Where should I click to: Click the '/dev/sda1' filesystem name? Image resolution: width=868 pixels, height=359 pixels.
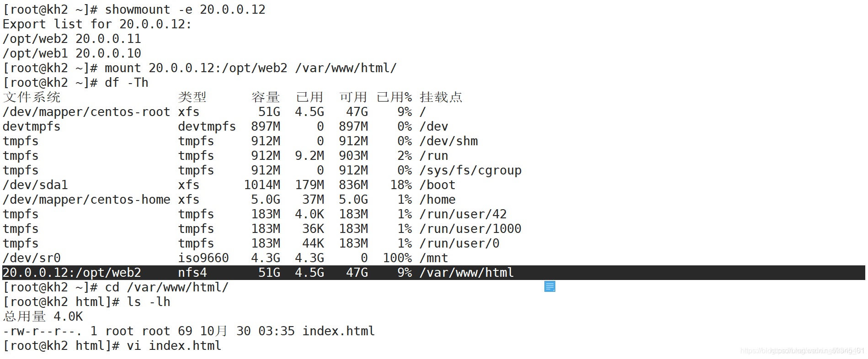[x=35, y=185]
